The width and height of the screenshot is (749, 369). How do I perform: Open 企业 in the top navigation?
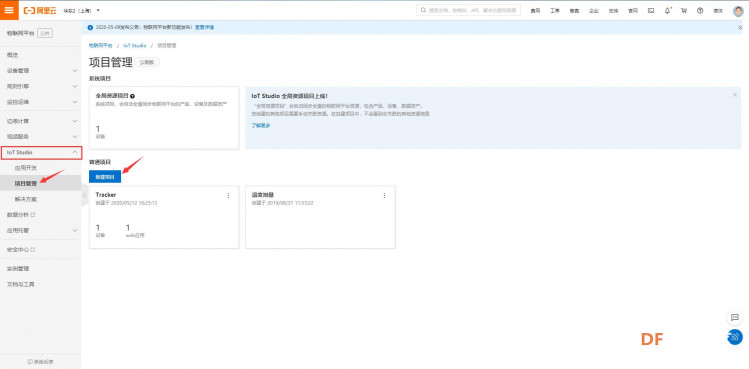click(x=594, y=11)
